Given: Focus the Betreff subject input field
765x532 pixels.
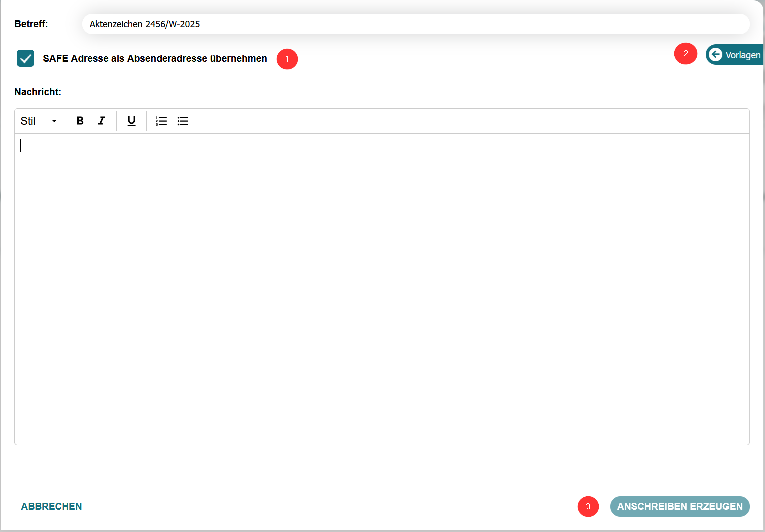Looking at the screenshot, I should click(x=415, y=24).
